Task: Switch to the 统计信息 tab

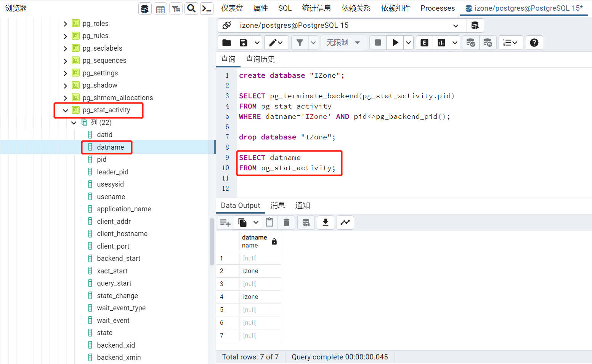Action: point(316,8)
